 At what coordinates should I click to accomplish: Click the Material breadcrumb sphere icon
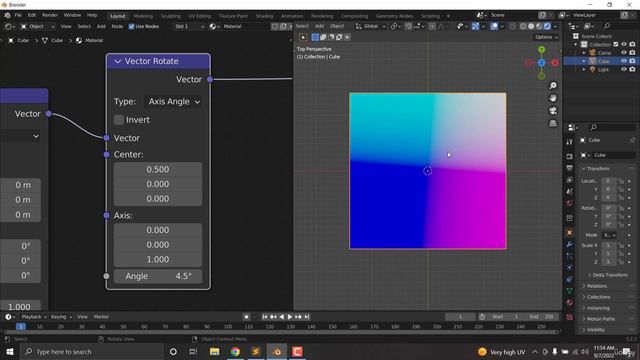click(x=79, y=40)
